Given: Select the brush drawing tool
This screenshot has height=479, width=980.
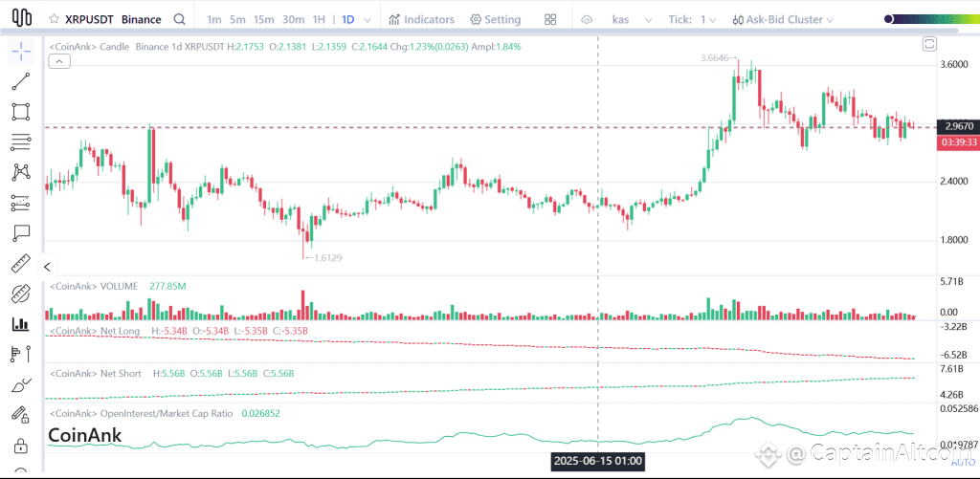Looking at the screenshot, I should pos(21,384).
